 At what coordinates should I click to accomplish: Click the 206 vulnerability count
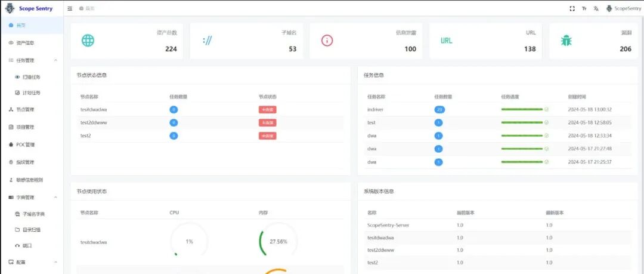coord(626,49)
